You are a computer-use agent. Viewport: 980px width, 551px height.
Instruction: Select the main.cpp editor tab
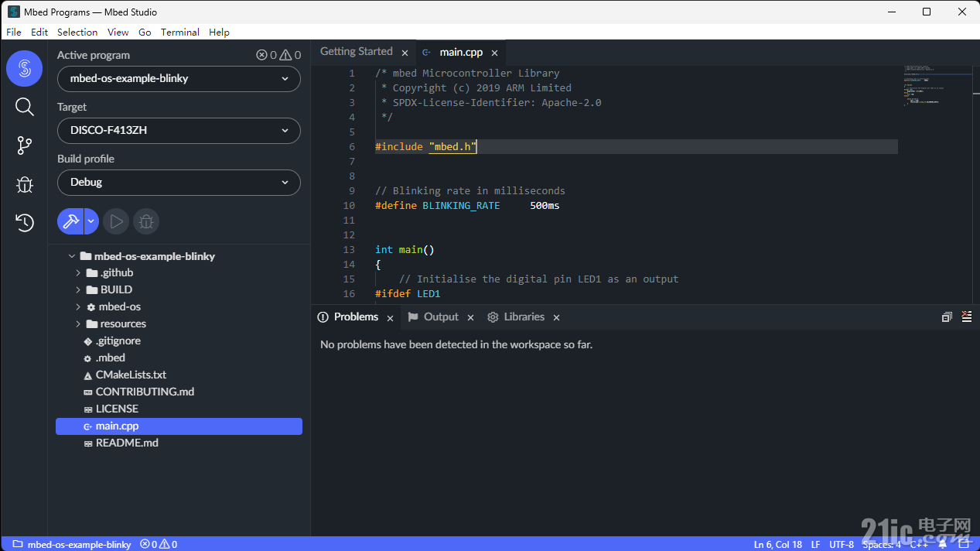pos(461,53)
